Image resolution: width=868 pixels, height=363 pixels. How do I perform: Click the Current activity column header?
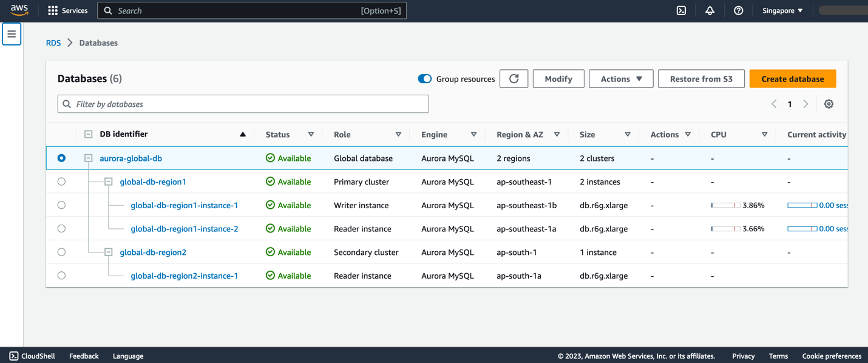coord(816,134)
